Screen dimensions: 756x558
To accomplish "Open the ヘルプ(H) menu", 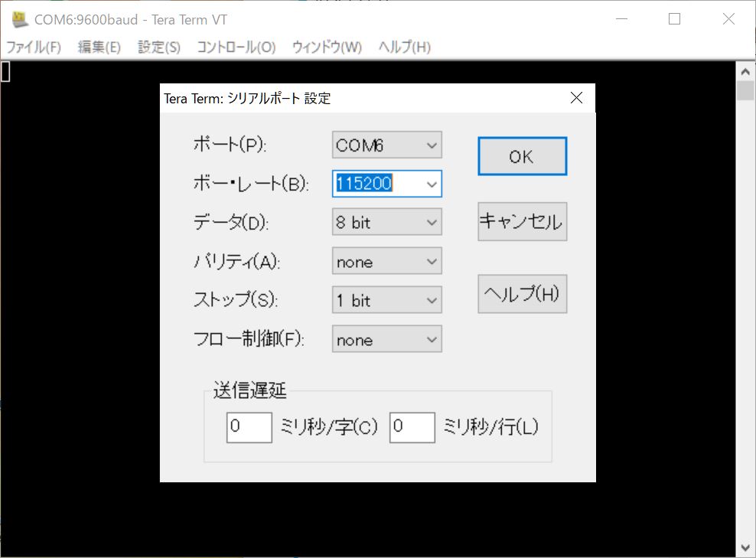I will click(x=404, y=47).
